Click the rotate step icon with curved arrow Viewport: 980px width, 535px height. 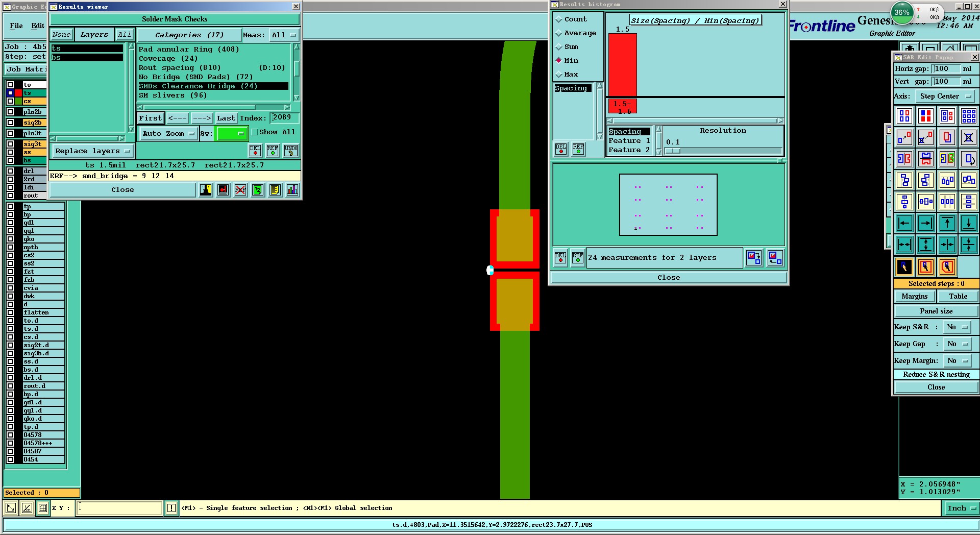pos(969,159)
